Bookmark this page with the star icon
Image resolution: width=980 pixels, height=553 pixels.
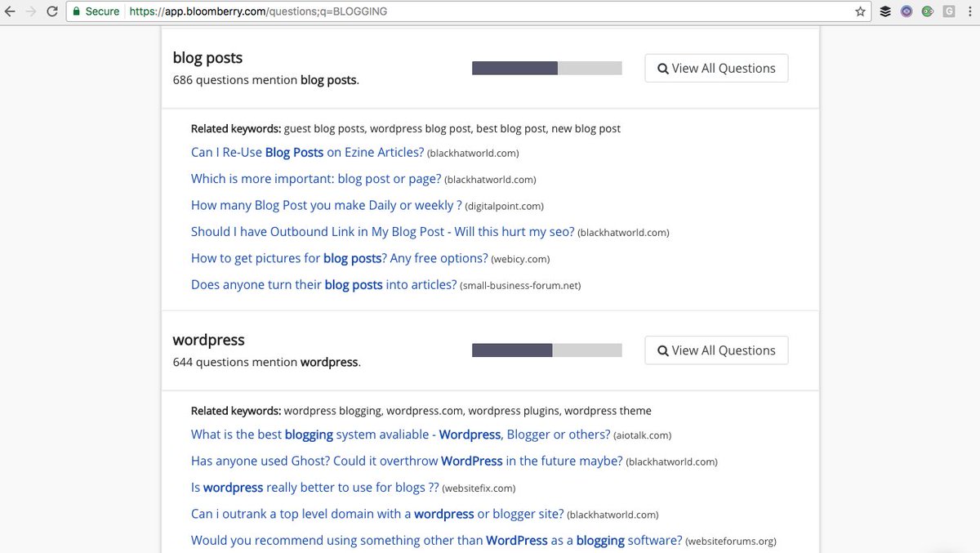click(x=860, y=11)
